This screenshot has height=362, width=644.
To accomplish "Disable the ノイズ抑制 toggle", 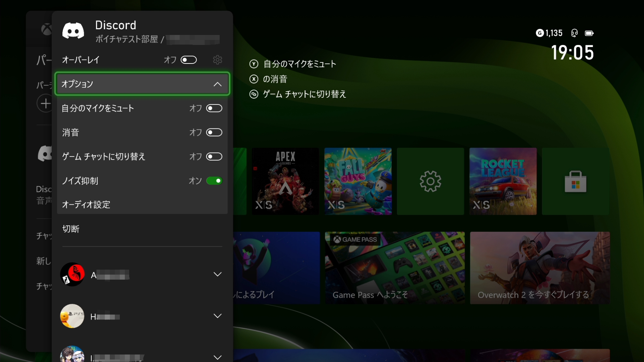I will coord(214,181).
